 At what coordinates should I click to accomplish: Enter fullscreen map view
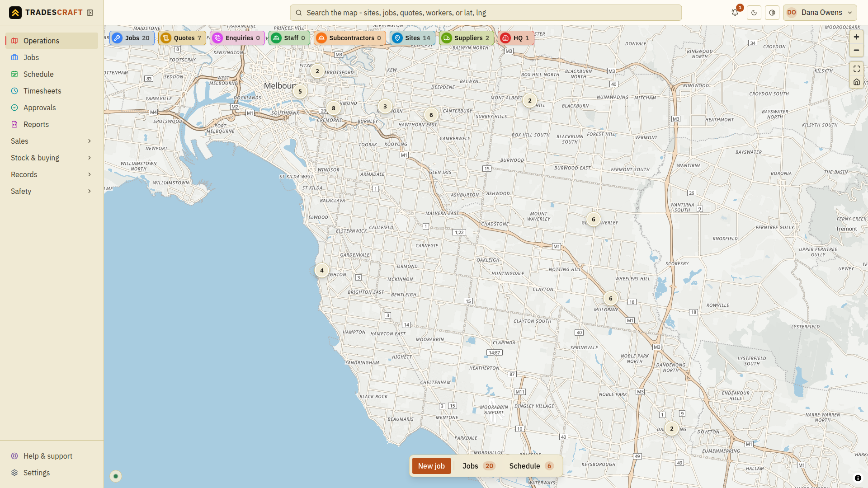[x=856, y=69]
